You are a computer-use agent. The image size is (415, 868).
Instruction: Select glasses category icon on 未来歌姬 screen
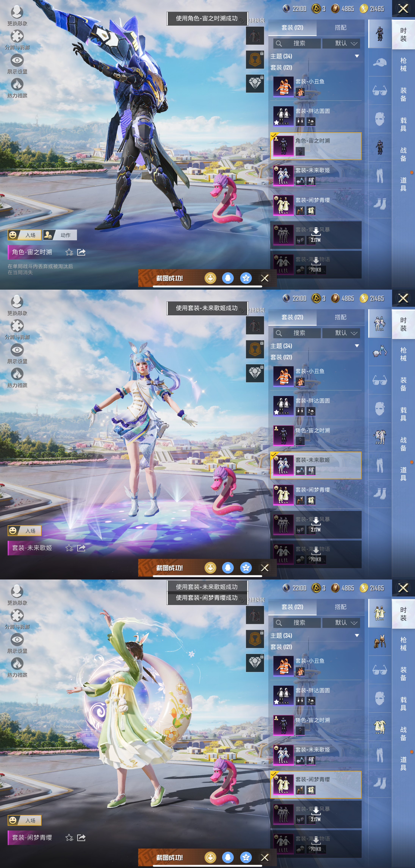(x=380, y=381)
